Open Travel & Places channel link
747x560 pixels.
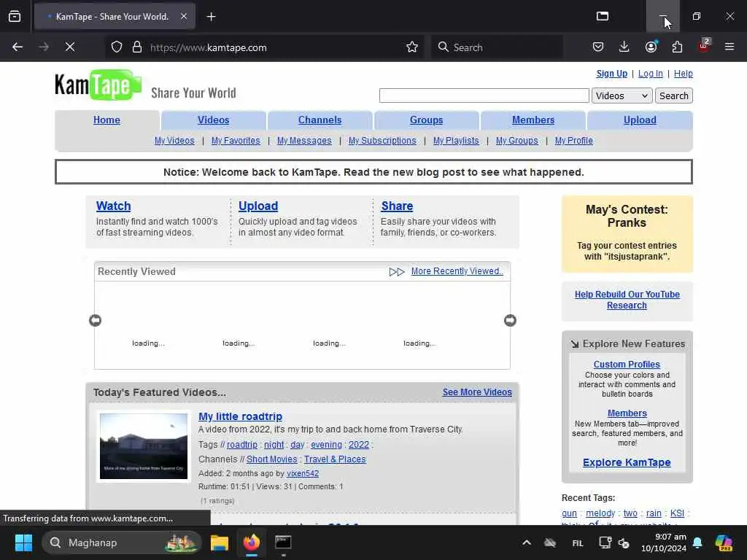[335, 459]
